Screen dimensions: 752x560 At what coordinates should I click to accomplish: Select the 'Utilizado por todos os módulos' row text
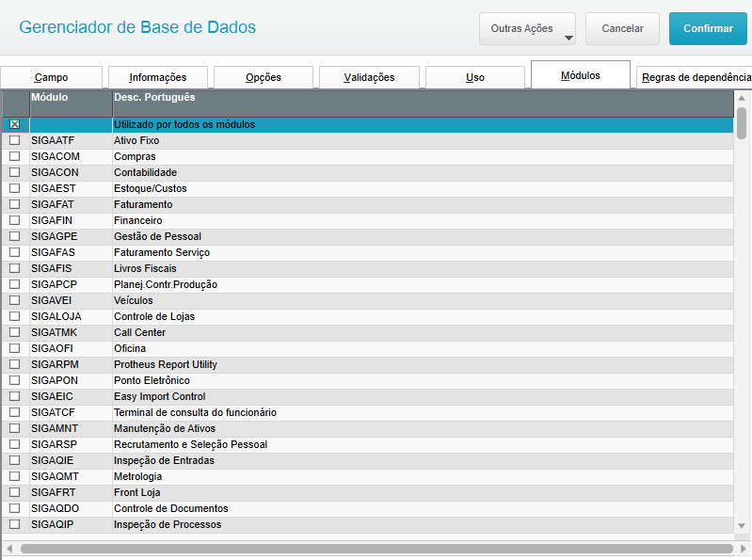tap(184, 124)
